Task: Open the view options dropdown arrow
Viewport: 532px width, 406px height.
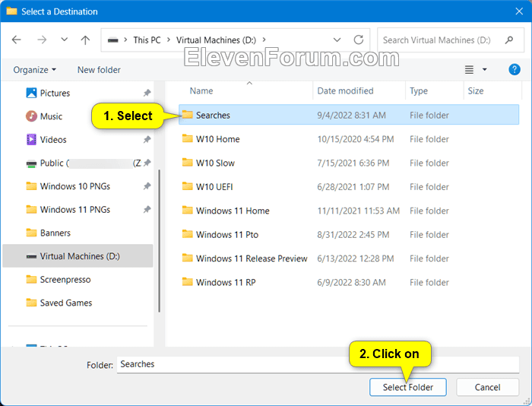Action: 485,70
